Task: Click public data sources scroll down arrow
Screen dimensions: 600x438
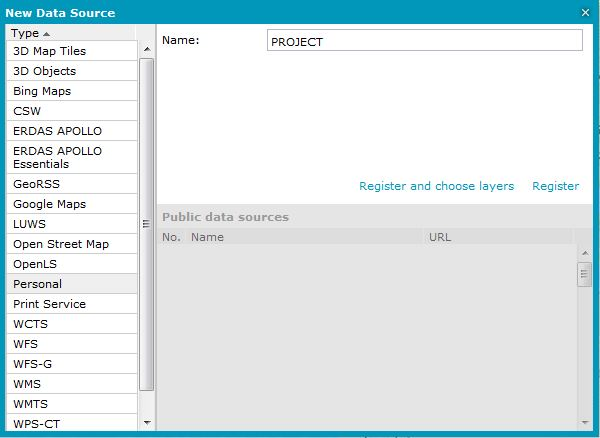Action: pyautogui.click(x=585, y=423)
